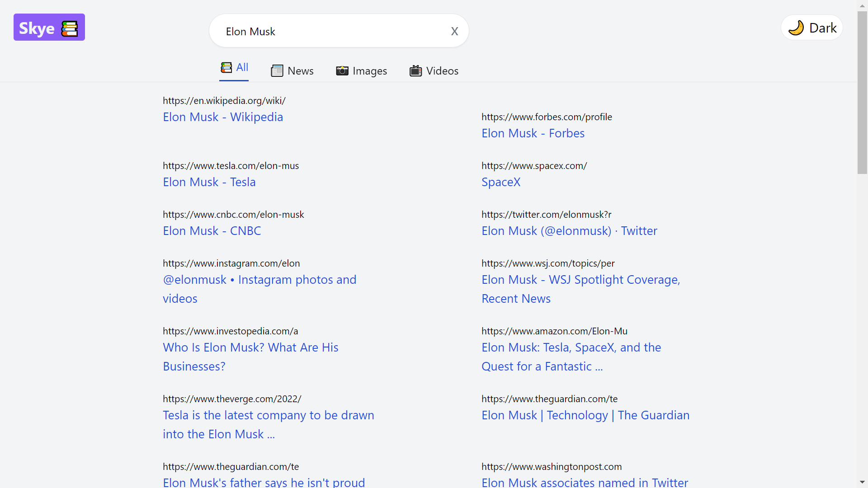The width and height of the screenshot is (868, 488).
Task: Open Who Is Elon Musk? Investopedia result
Action: pyautogui.click(x=250, y=357)
